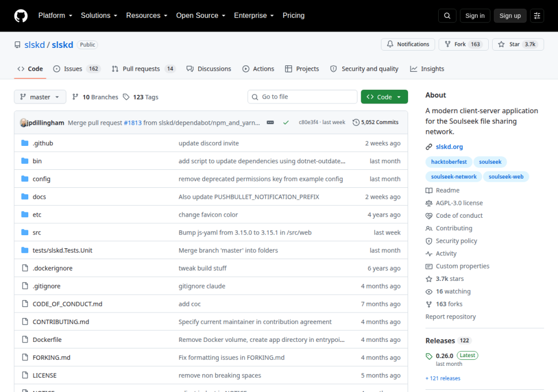This screenshot has height=392, width=558.
Task: Open the tests/slskd.Tests.Unit folder
Action: tap(62, 250)
